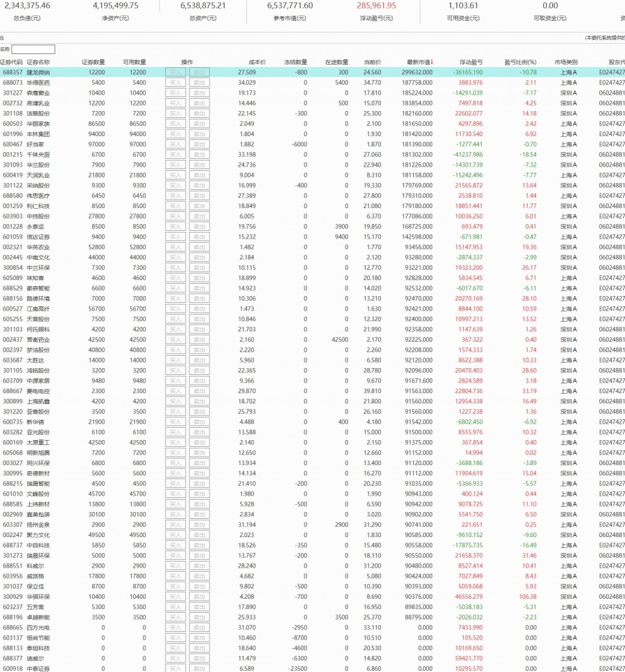Image resolution: width=625 pixels, height=672 pixels.
Task: Click 卖出 for stock 002437
Action: click(200, 340)
